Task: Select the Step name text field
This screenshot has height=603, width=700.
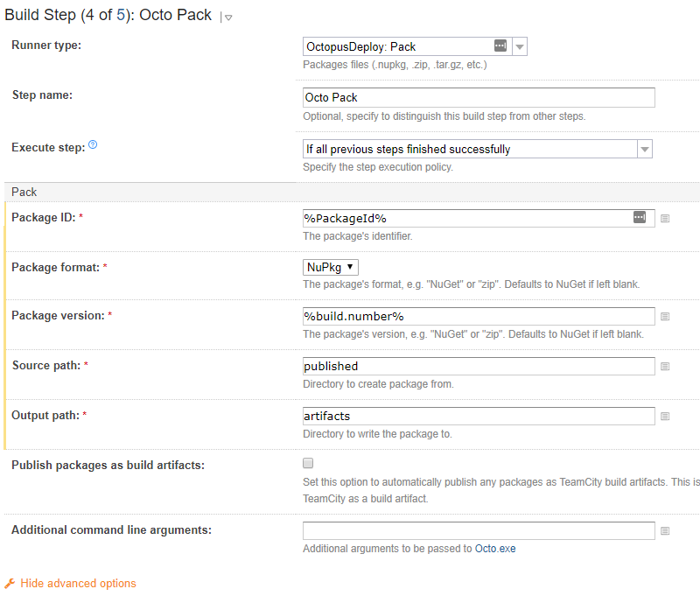Action: [x=478, y=97]
